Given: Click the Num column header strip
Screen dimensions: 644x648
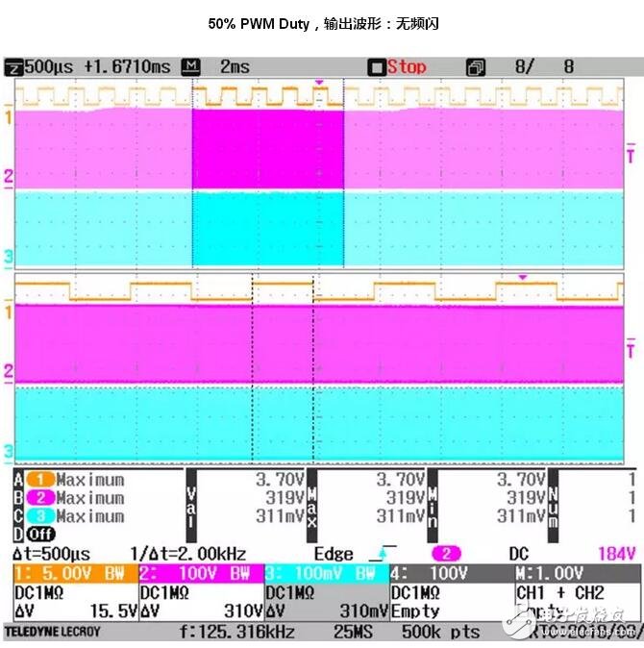Looking at the screenshot, I should [553, 506].
